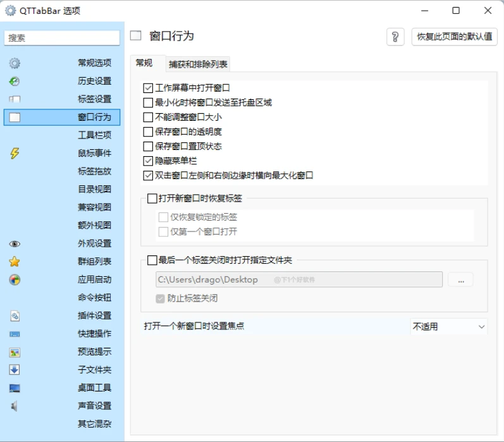
Task: Click the lightning icon beside 鼠标事件
Action: (x=15, y=153)
